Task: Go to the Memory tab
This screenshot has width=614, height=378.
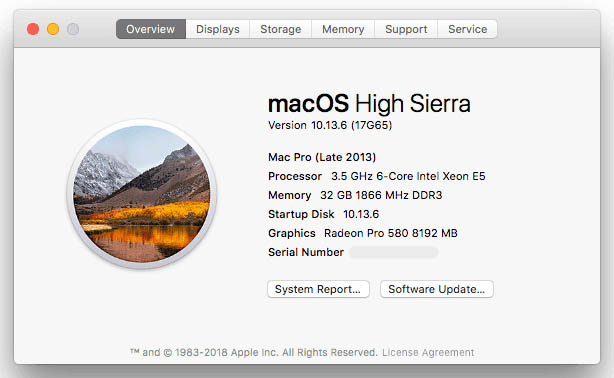Action: [343, 29]
